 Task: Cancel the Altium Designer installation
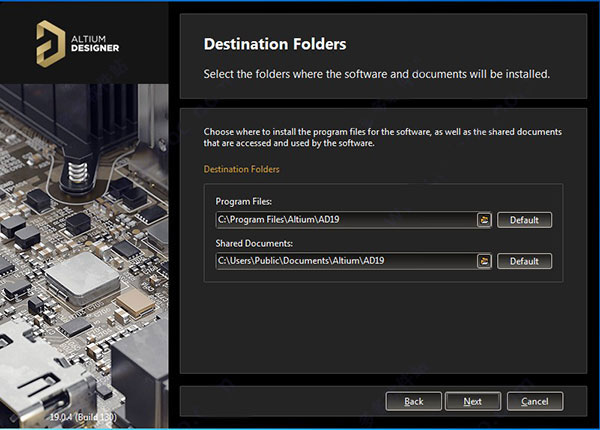535,401
